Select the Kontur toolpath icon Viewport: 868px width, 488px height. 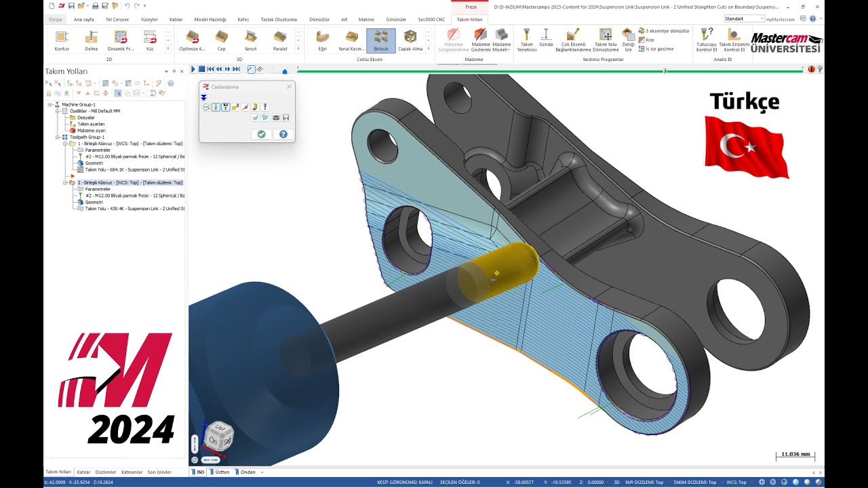[62, 41]
